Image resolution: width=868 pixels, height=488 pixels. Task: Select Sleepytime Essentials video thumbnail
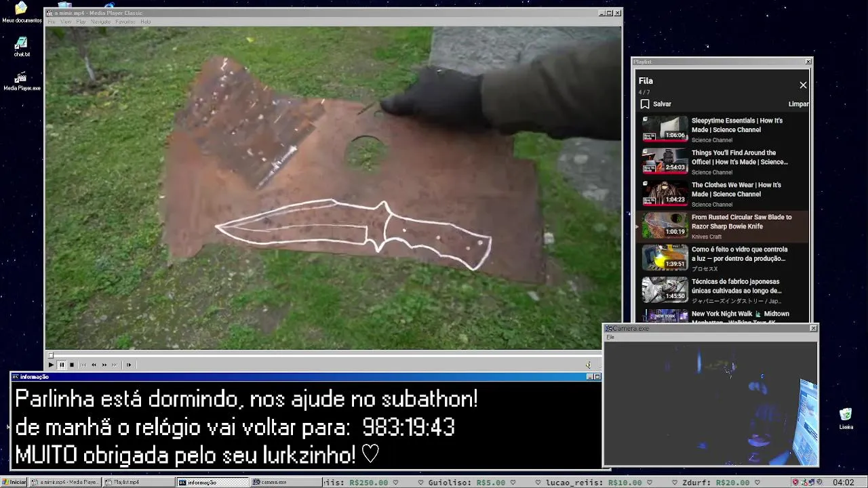[x=665, y=129]
